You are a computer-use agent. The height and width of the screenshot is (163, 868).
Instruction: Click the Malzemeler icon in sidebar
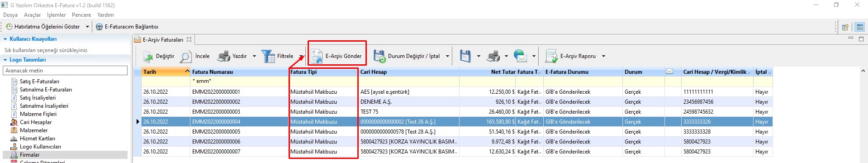(x=14, y=130)
